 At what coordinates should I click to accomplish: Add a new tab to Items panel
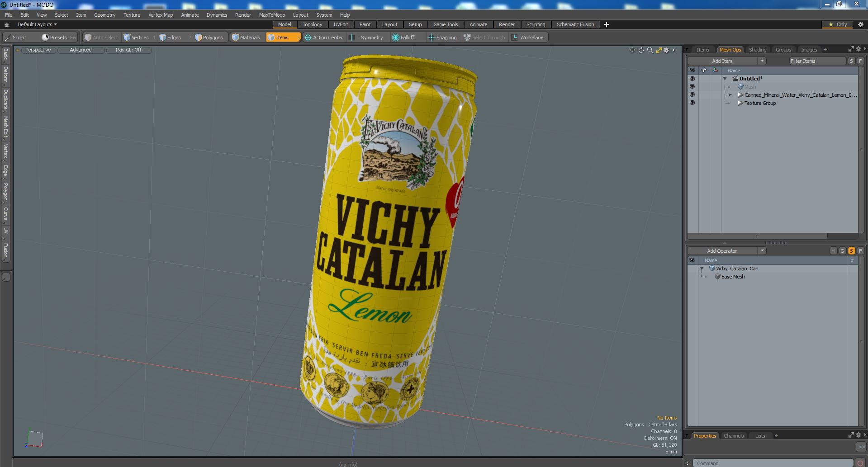pyautogui.click(x=825, y=50)
